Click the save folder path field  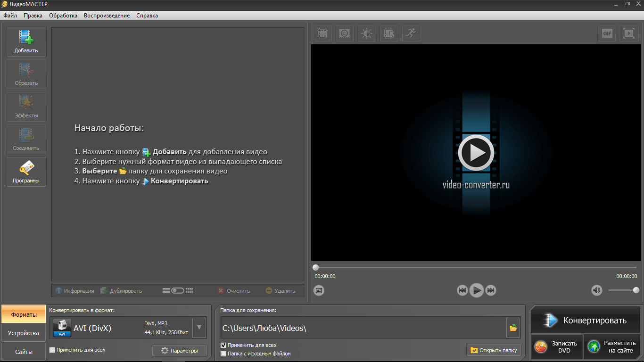pos(363,328)
